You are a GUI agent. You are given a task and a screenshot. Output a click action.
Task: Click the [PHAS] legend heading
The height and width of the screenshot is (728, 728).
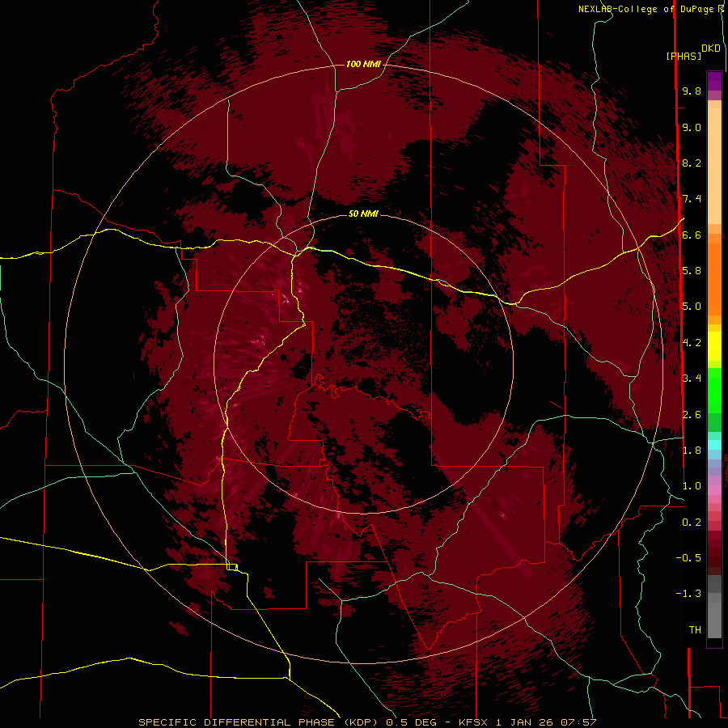coord(684,56)
